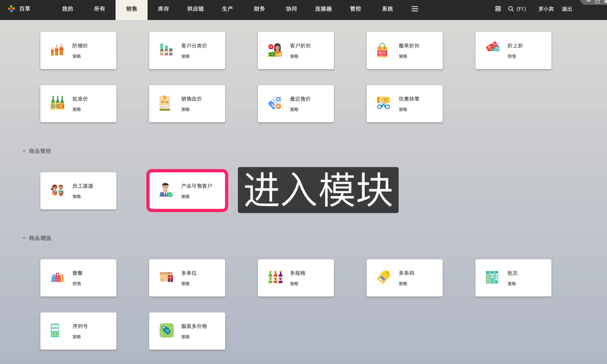The image size is (607, 364).
Task: Select the 序列号 device icon
Action: [55, 330]
